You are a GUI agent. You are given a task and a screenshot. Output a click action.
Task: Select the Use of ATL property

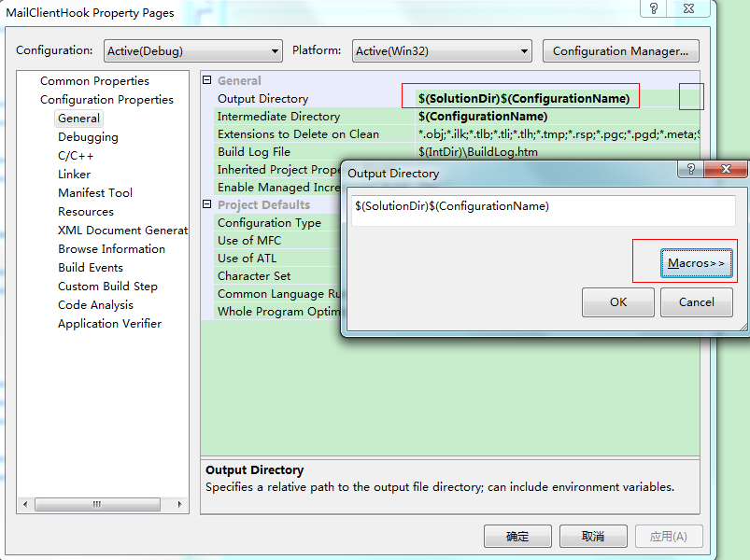pyautogui.click(x=277, y=258)
